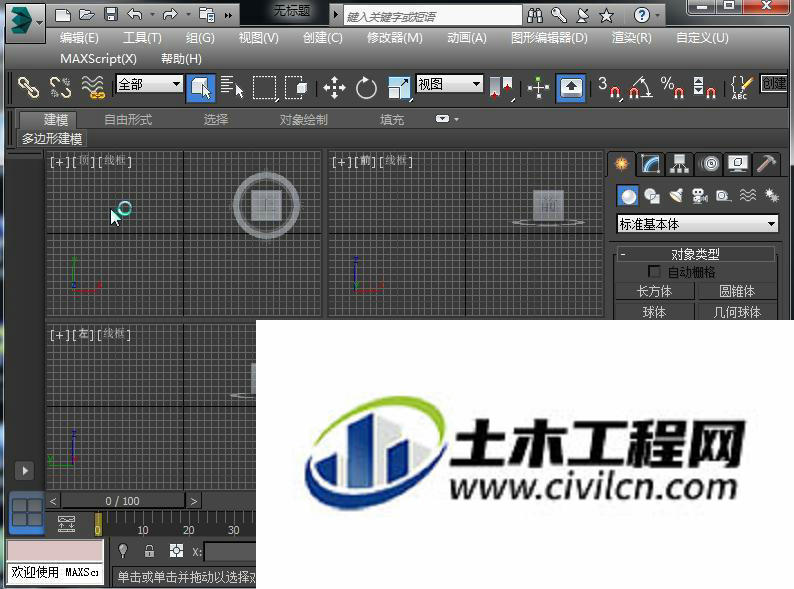Click the 长方体 box button
This screenshot has width=794, height=589.
click(x=654, y=291)
